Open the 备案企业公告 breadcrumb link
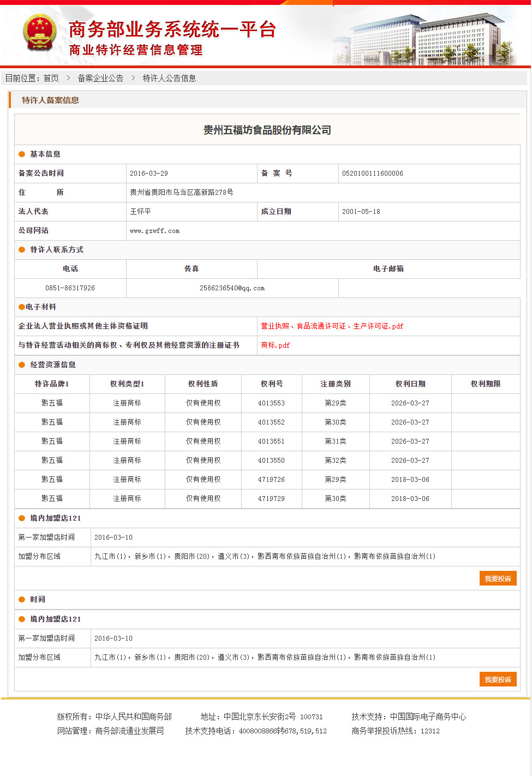Screen dimensions: 532x776 click(x=100, y=78)
